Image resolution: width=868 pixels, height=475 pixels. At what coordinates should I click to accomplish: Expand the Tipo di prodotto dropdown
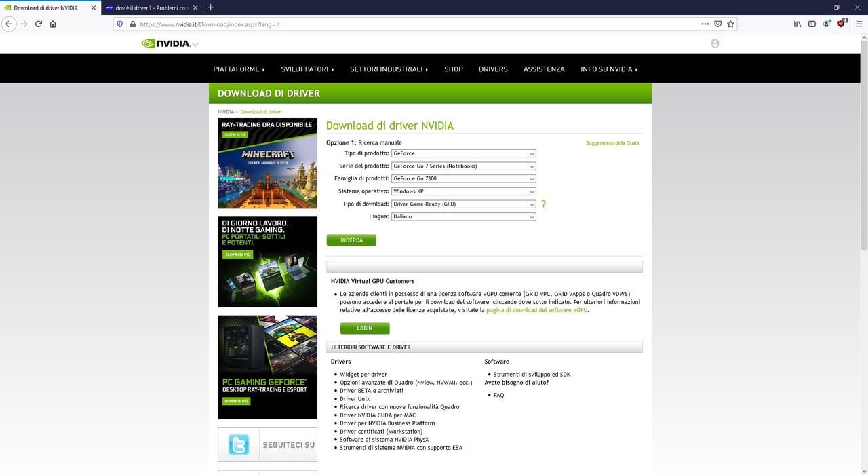pyautogui.click(x=464, y=153)
